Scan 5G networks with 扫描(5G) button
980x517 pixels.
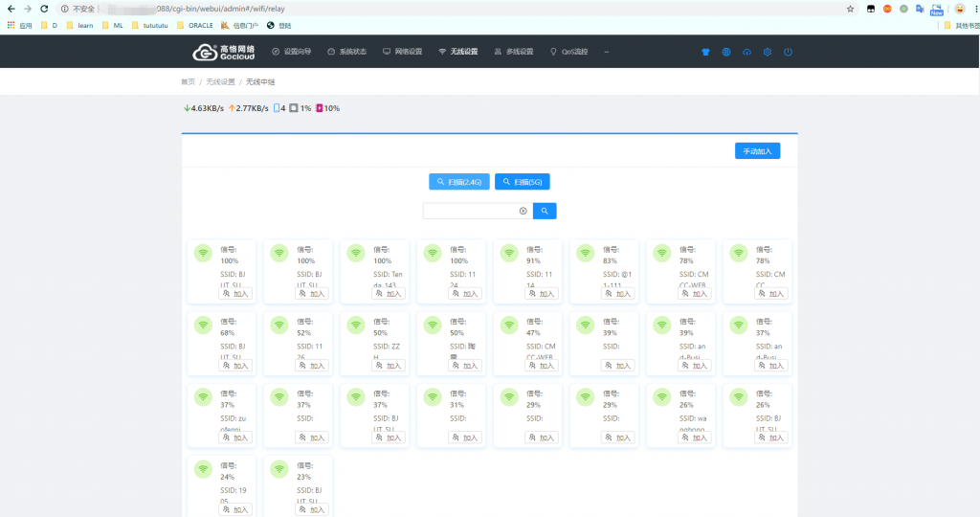pyautogui.click(x=523, y=182)
